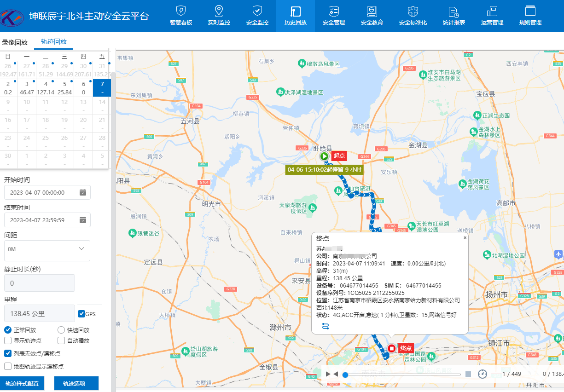Click the 轨迹样式配置 button
This screenshot has width=564, height=392.
coord(22,383)
